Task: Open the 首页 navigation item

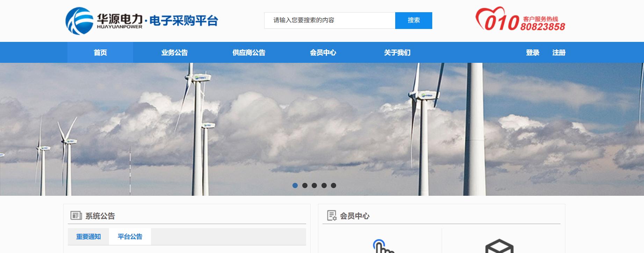Action: point(100,53)
